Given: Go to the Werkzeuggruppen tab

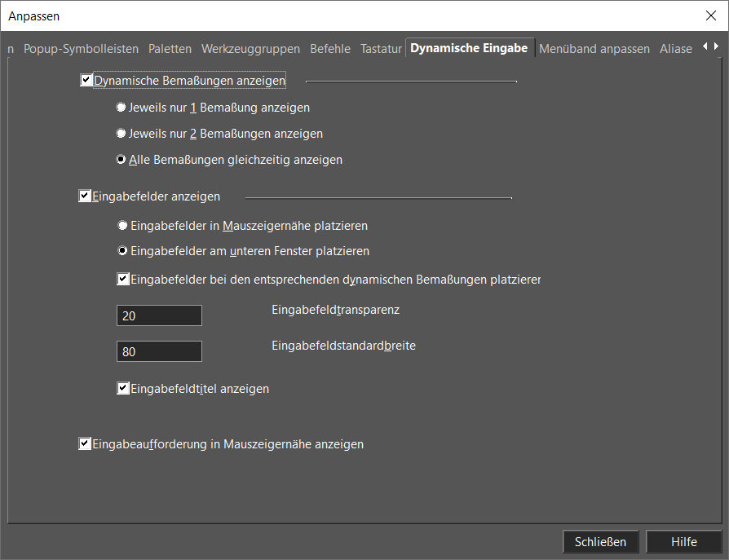Looking at the screenshot, I should click(250, 49).
